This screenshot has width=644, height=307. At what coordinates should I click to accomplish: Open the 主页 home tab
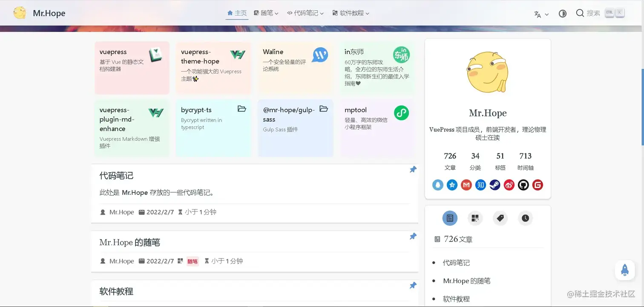coord(237,13)
